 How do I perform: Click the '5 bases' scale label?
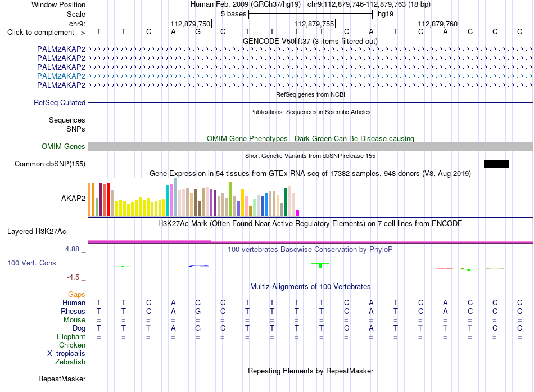[233, 14]
